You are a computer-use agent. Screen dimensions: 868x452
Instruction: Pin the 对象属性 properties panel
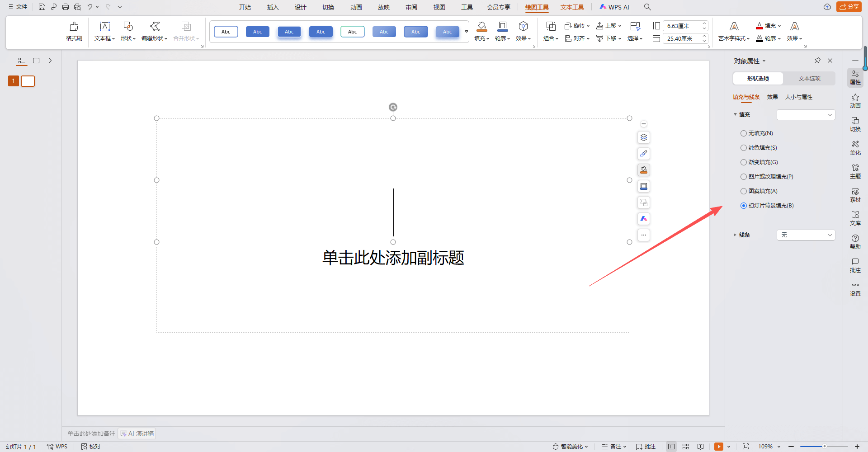click(817, 61)
